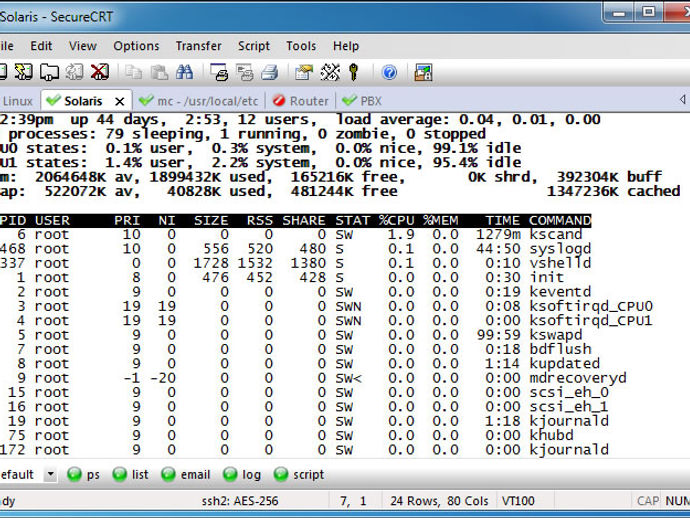Click the Disconnect icon with red X

(x=100, y=72)
